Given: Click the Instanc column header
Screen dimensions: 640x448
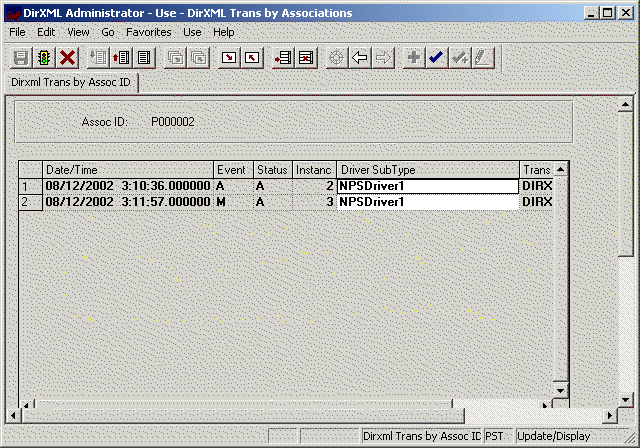Looking at the screenshot, I should [314, 170].
